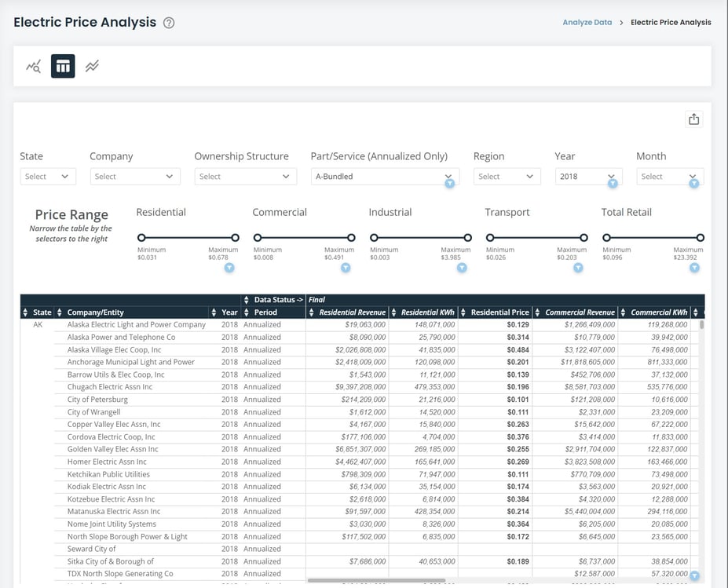Grab Residential minimum slider handle
This screenshot has height=588, width=728.
pyautogui.click(x=141, y=238)
